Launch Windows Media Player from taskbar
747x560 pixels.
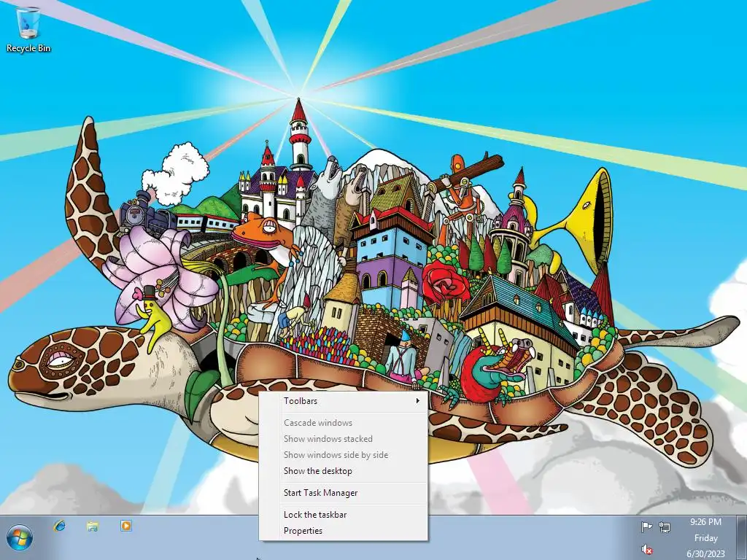pyautogui.click(x=125, y=526)
